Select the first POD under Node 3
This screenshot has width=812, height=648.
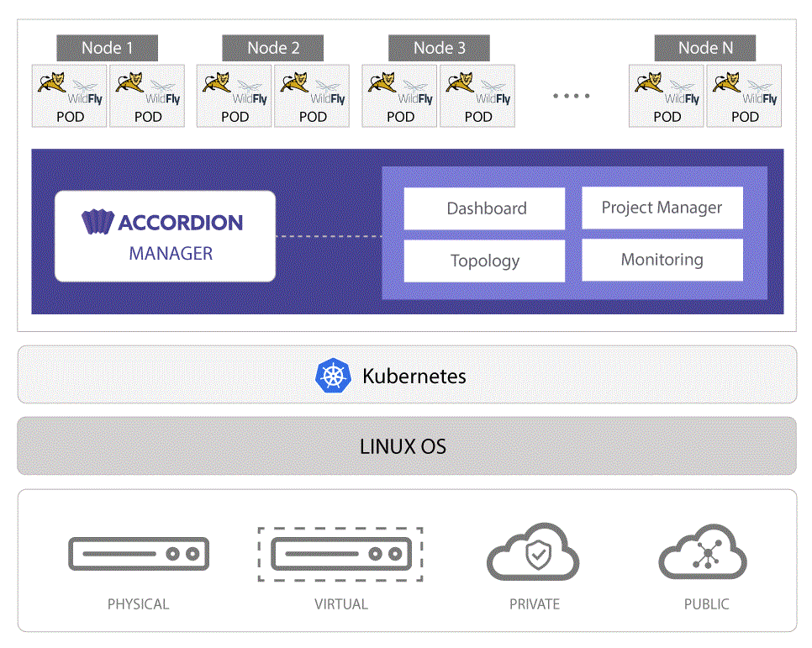pos(399,96)
